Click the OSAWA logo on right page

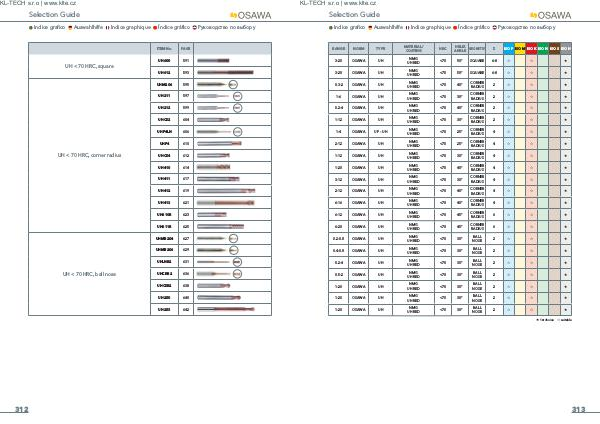coord(554,17)
